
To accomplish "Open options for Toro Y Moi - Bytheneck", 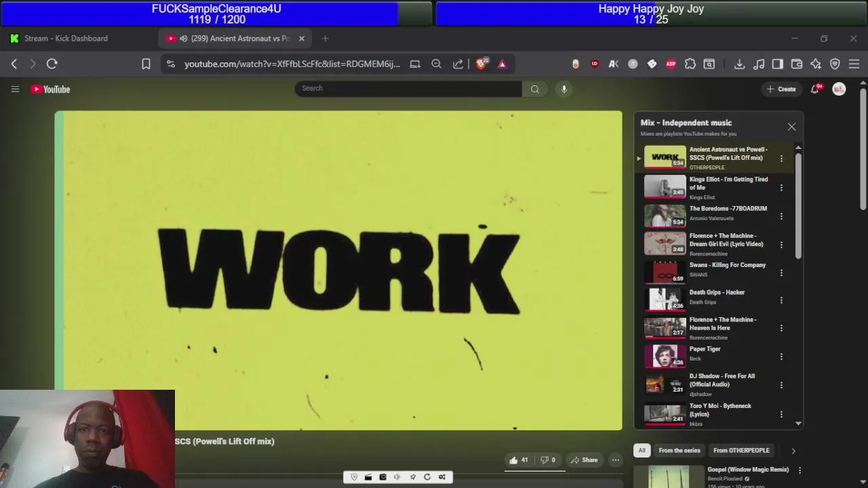I will coord(781,414).
